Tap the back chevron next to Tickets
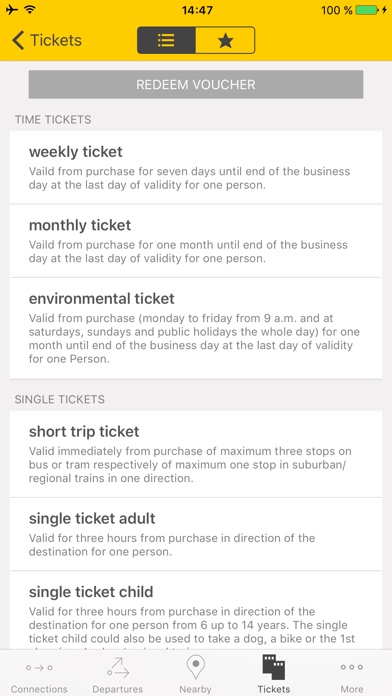 (x=18, y=40)
